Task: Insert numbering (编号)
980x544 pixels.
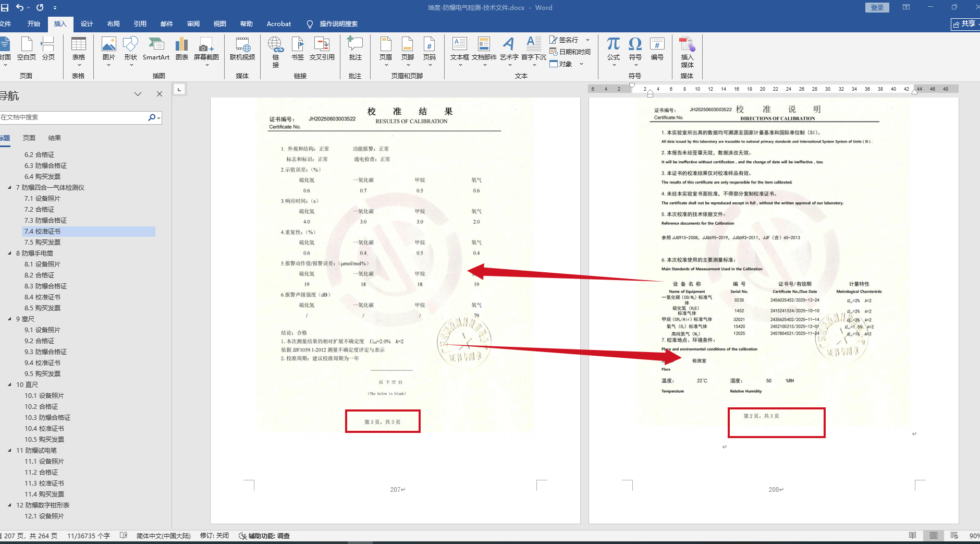Action: (657, 50)
